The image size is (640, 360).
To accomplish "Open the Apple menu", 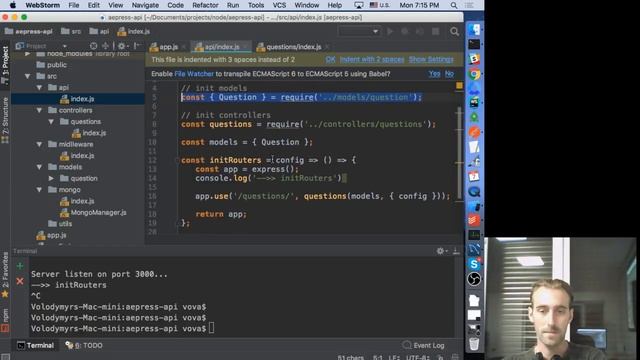I will (12, 5).
